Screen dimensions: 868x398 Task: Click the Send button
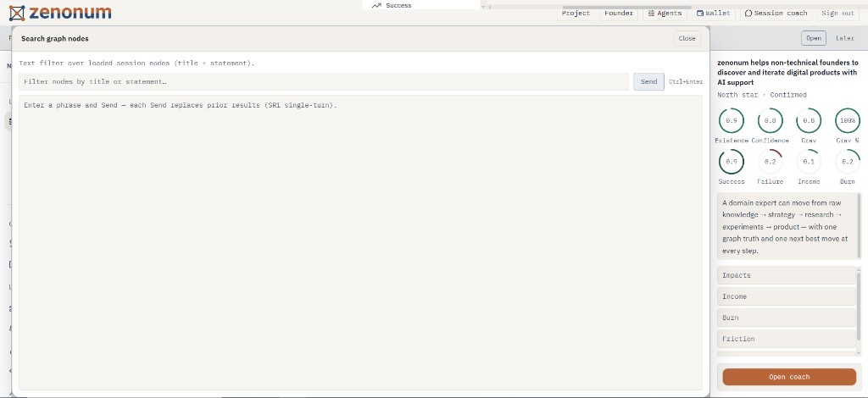point(648,82)
